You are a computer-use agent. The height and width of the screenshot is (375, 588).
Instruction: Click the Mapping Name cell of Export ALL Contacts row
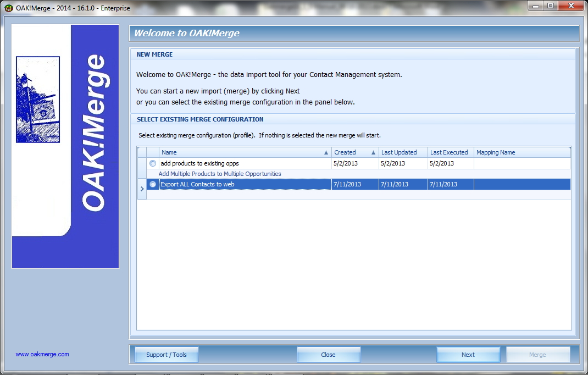[522, 184]
